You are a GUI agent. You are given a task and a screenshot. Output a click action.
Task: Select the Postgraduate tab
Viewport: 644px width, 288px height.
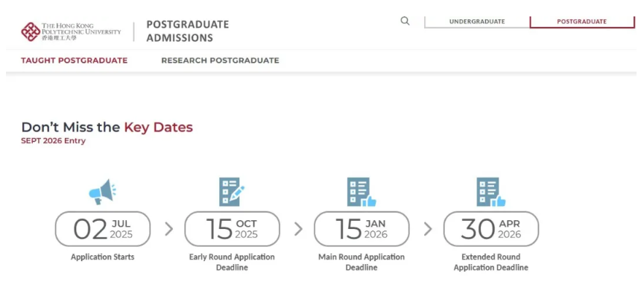[x=582, y=22]
